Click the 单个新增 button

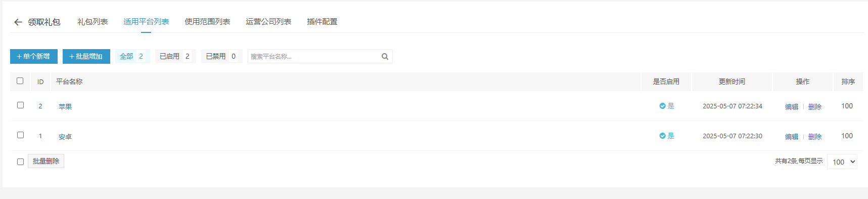click(x=34, y=56)
